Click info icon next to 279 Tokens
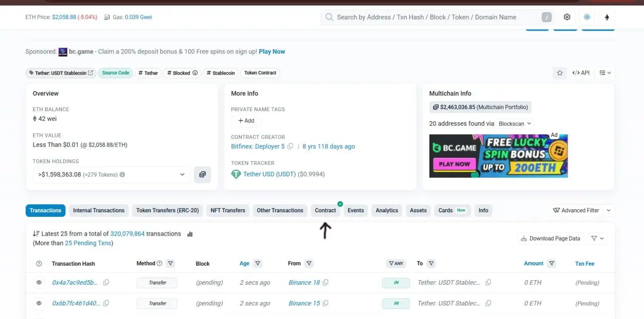This screenshot has width=644, height=319. point(122,175)
